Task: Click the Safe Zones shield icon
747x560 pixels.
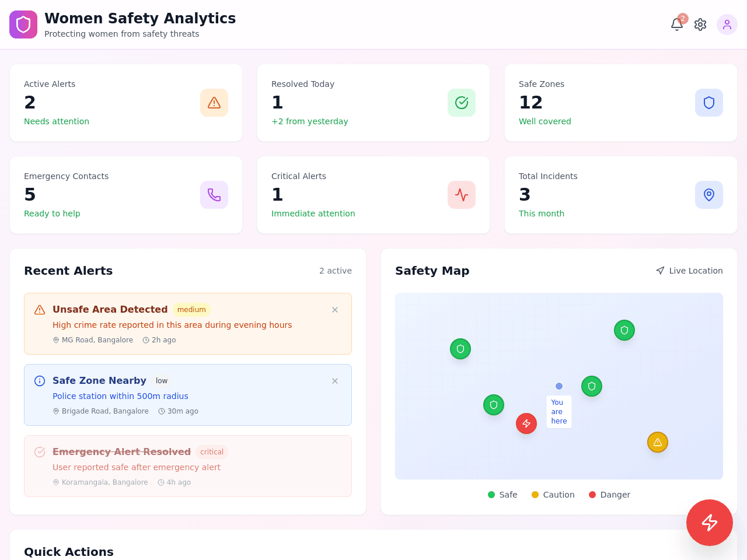Action: 709,103
